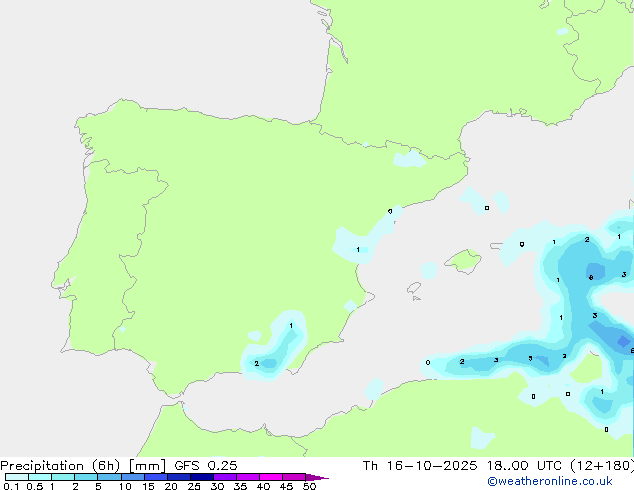The height and width of the screenshot is (490, 634).
Task: Click the 30–35 mm purple legend swatch
Action: [x=225, y=477]
